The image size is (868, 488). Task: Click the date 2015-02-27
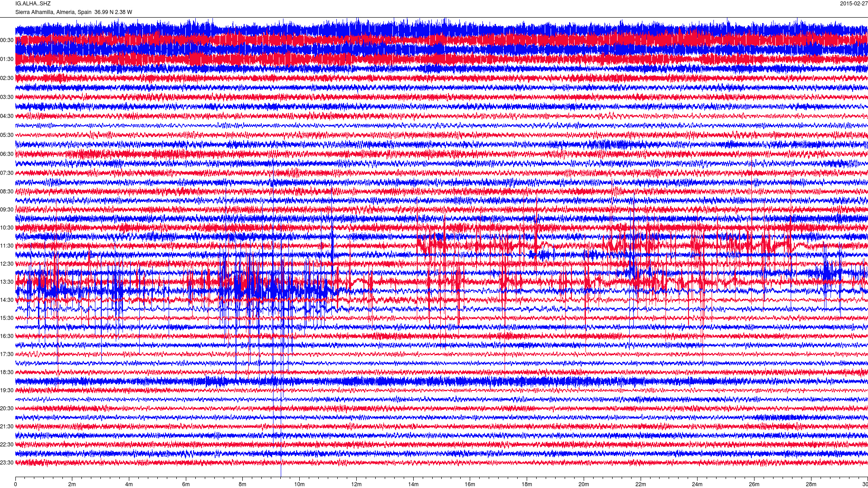(854, 4)
